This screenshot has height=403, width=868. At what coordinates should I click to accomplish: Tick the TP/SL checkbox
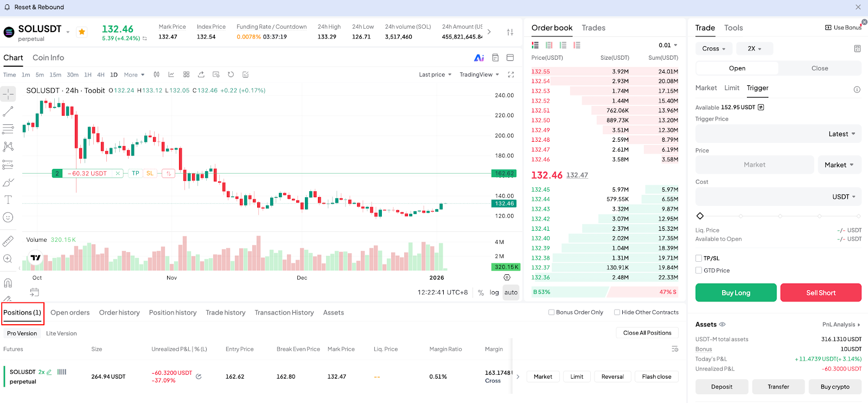[699, 259]
